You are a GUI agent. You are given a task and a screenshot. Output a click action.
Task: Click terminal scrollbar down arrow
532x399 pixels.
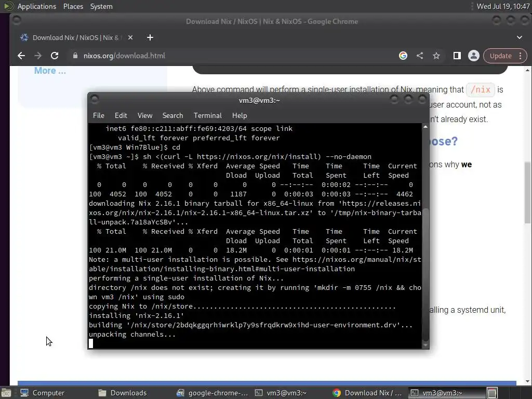pyautogui.click(x=425, y=345)
